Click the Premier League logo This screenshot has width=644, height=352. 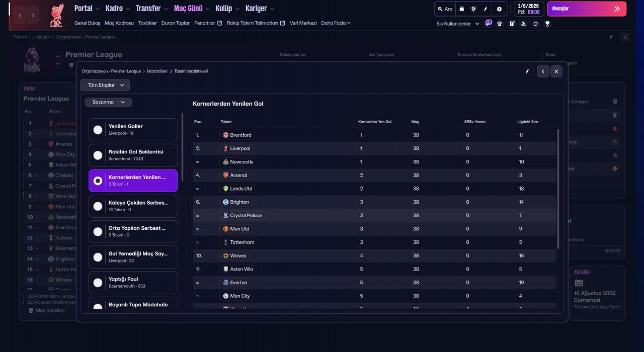32,60
